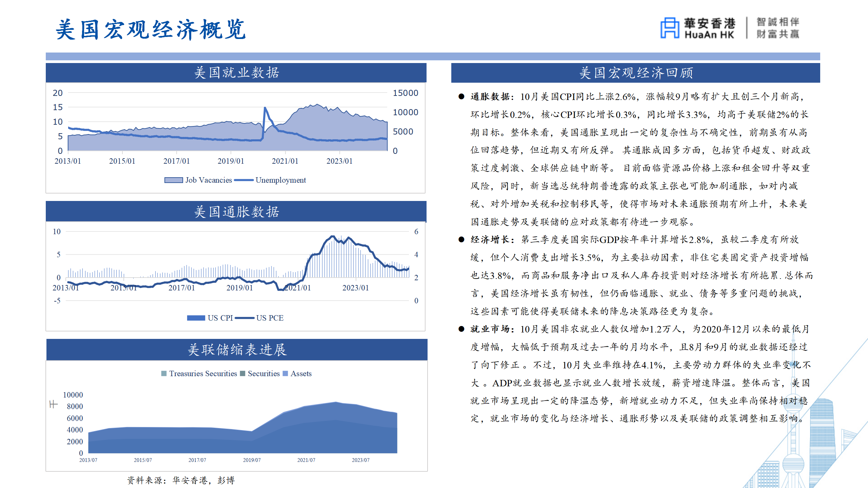
Task: Click the 2023/07 x-axis label in balance sheet chart
Action: tap(361, 460)
